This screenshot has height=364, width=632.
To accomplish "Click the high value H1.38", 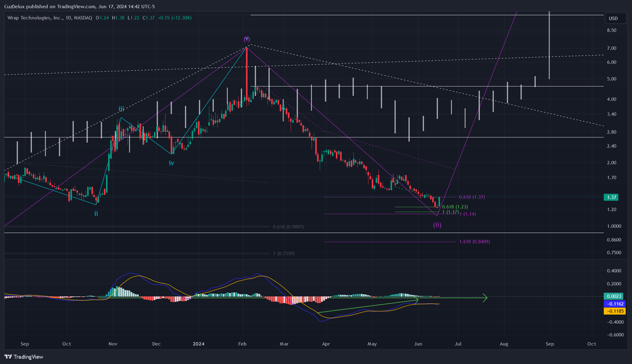I will (118, 18).
